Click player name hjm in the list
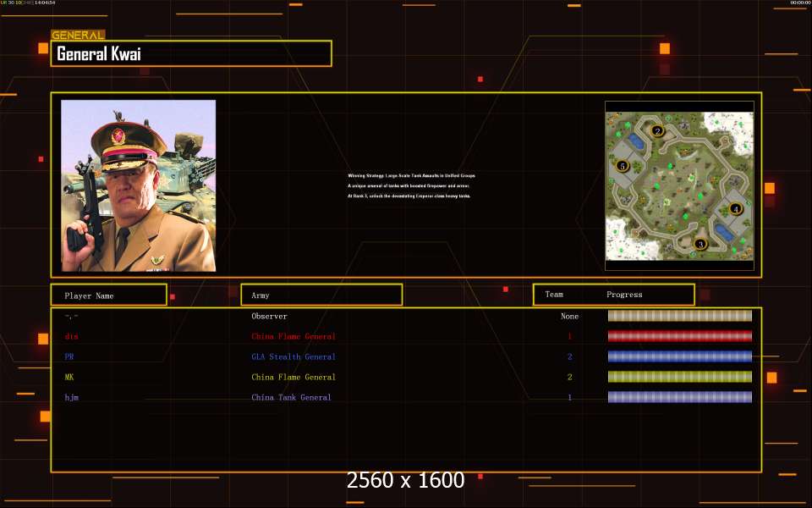Image resolution: width=812 pixels, height=508 pixels. [x=72, y=397]
